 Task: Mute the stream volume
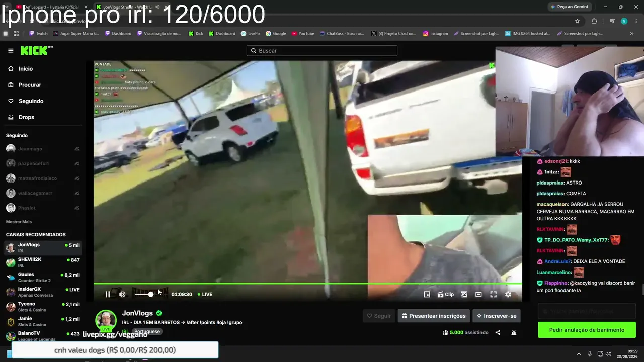pyautogui.click(x=122, y=294)
